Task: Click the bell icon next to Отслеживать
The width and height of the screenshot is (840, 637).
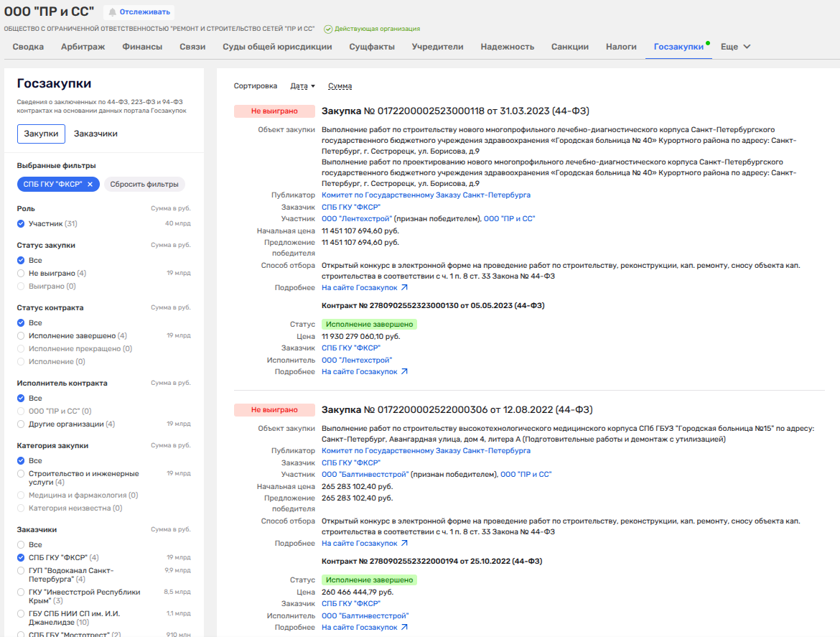Action: pos(112,11)
